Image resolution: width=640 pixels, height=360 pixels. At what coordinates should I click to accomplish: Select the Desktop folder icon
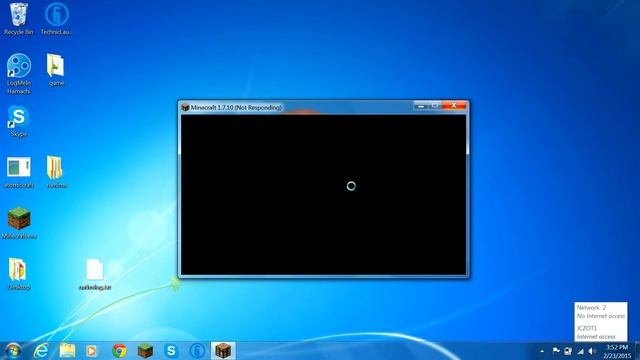pyautogui.click(x=18, y=273)
